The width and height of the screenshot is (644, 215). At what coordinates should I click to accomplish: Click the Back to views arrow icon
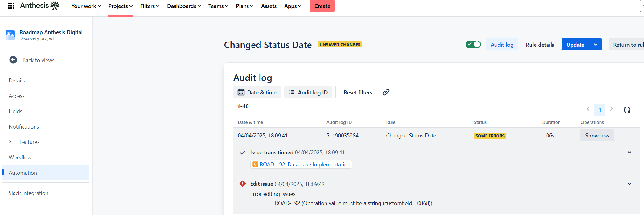coord(13,60)
